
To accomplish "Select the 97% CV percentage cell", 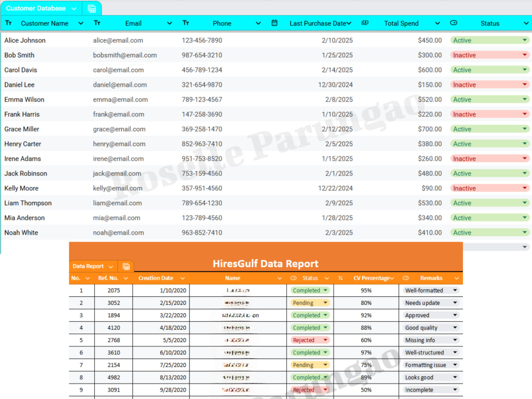I will click(x=366, y=353).
